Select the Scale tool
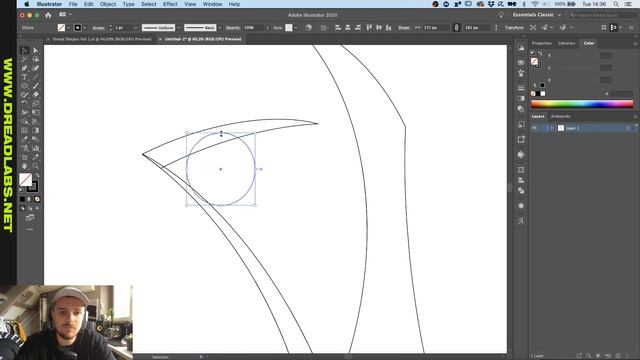This screenshot has height=360, width=640. [x=36, y=104]
